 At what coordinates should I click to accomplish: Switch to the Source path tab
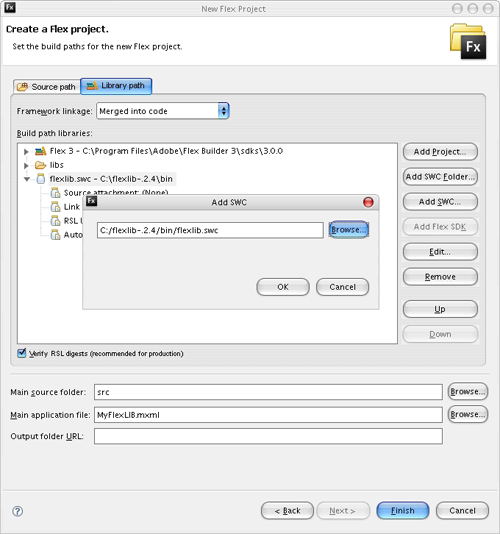click(x=47, y=87)
